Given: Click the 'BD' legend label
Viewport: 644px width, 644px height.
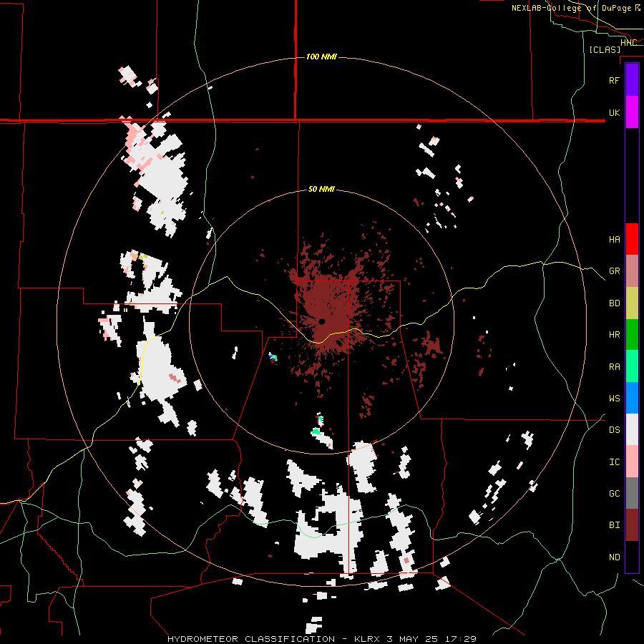Looking at the screenshot, I should tap(614, 303).
